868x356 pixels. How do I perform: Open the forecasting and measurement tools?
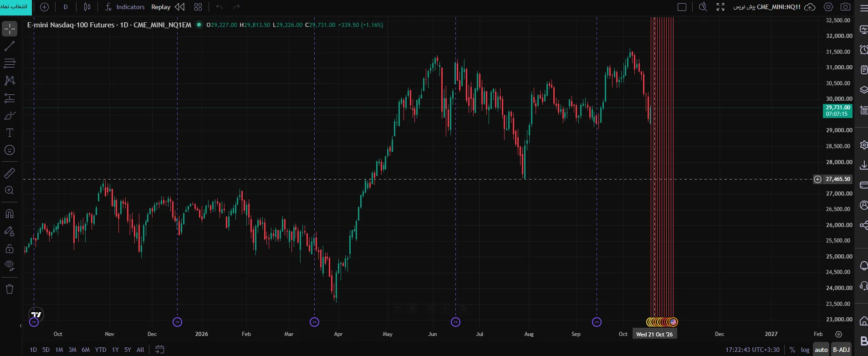10,98
